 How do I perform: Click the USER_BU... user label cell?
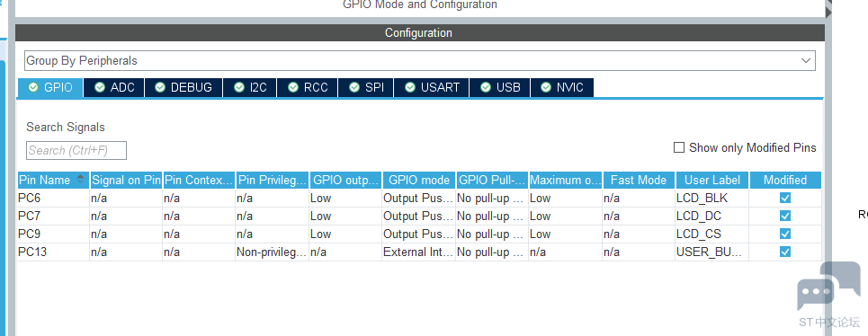712,252
